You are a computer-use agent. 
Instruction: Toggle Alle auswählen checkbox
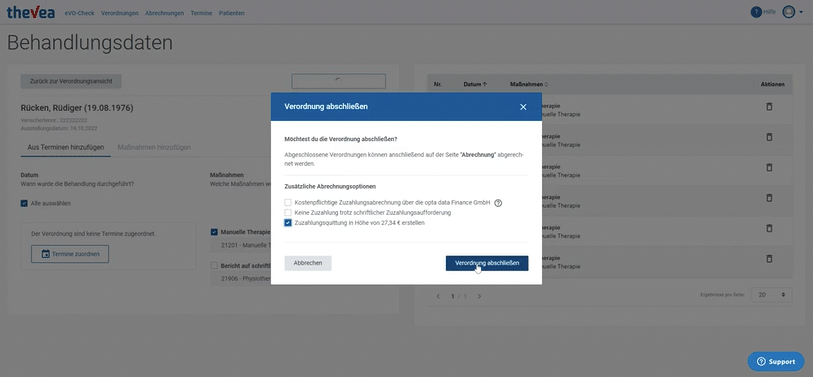[24, 203]
